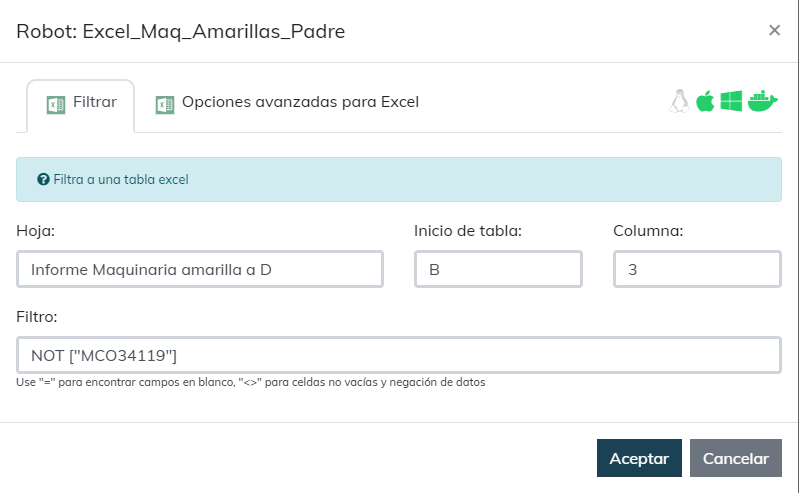Click the Docker whale icon
Screen dimensions: 799x493
click(x=762, y=102)
